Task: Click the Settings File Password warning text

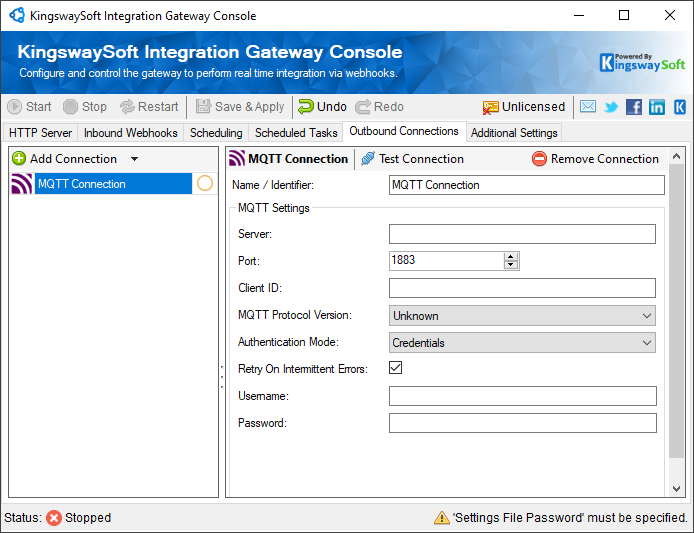Action: point(570,518)
